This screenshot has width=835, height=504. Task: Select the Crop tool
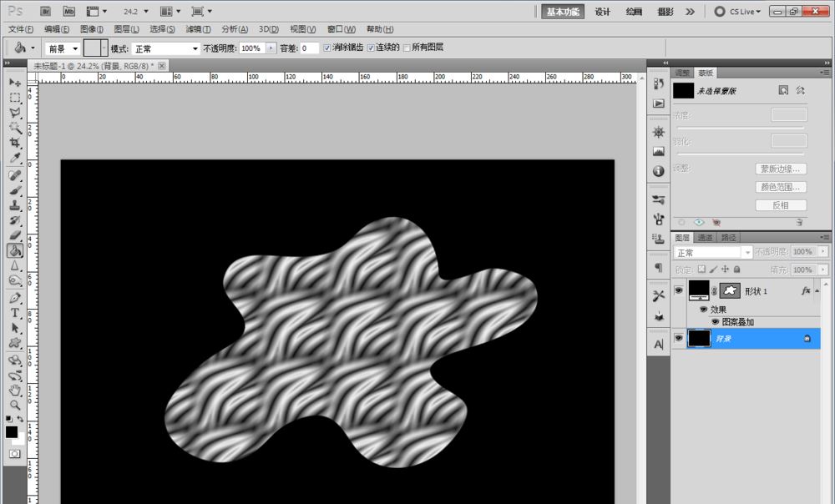(15, 143)
